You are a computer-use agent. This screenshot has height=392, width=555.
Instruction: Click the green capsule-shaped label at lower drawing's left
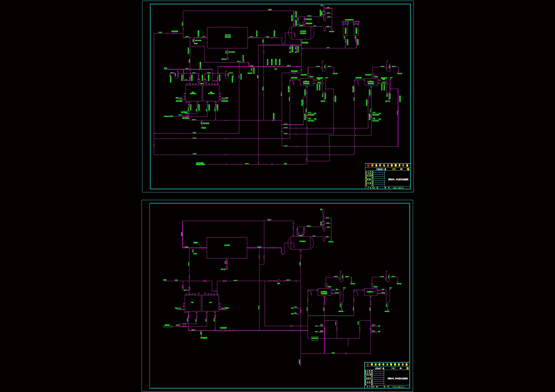(168, 327)
